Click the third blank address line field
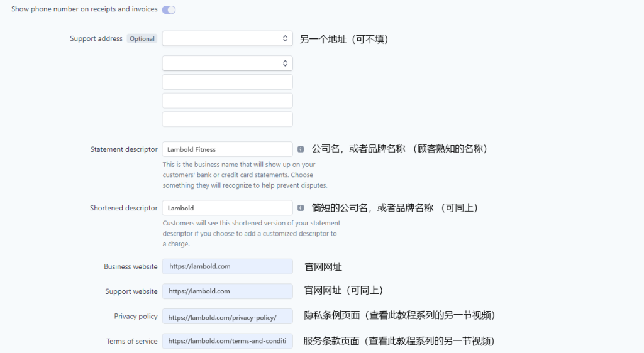 click(x=227, y=119)
